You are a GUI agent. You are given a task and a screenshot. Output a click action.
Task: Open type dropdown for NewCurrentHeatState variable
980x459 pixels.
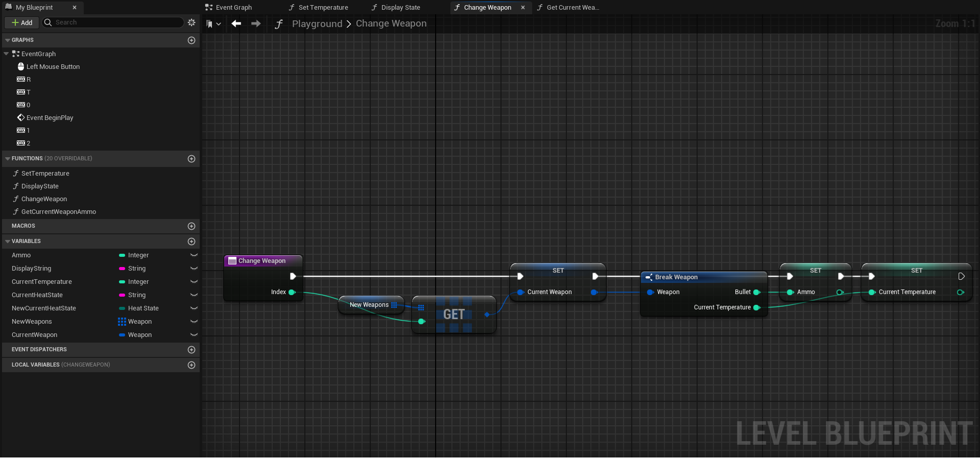[139, 308]
